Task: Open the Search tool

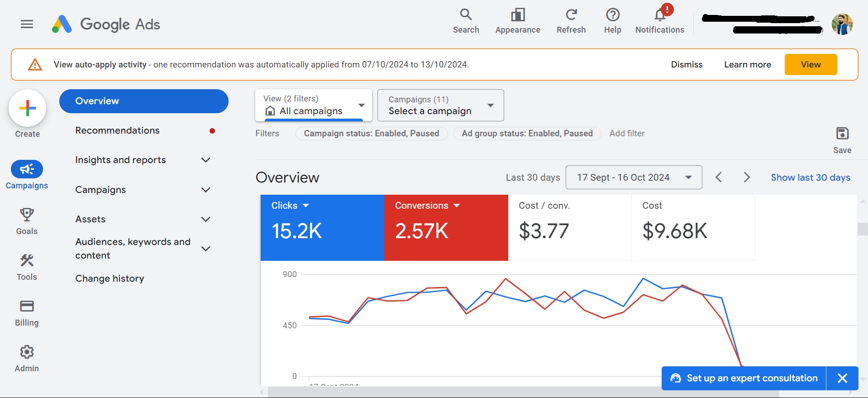Action: tap(466, 21)
